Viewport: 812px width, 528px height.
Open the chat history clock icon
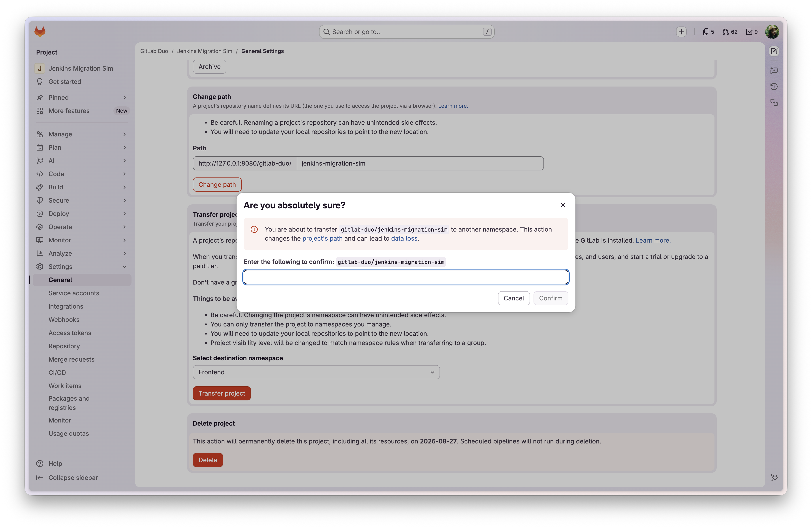pyautogui.click(x=774, y=86)
